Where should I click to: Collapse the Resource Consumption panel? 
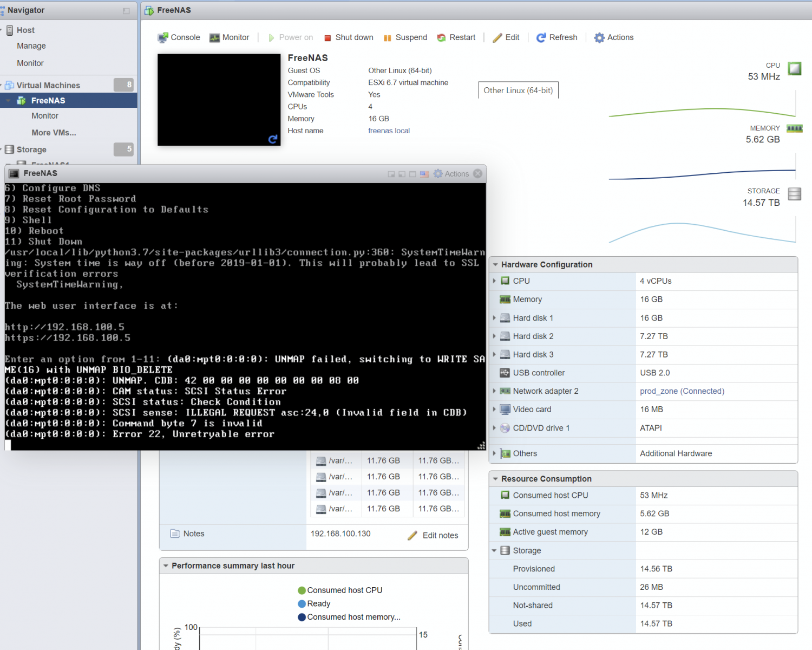point(495,479)
